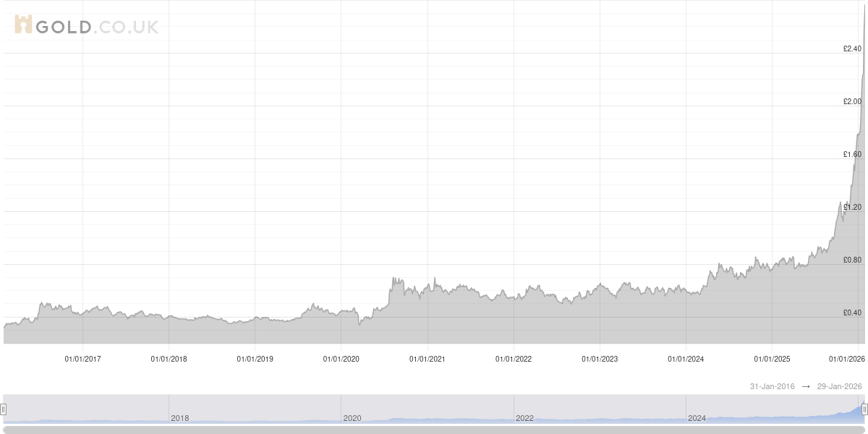This screenshot has height=434, width=868.
Task: Click the £1.20 y-axis label
Action: [x=852, y=208]
